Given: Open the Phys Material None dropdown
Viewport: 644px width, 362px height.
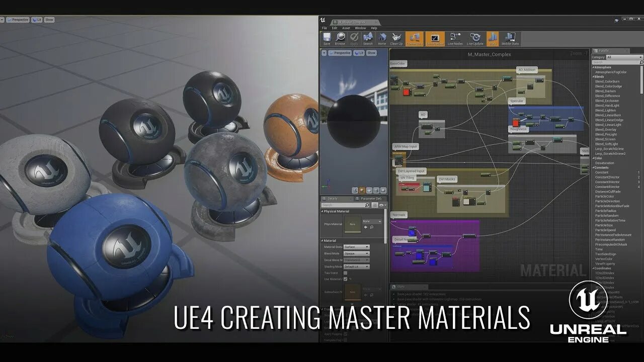Looking at the screenshot, I should click(372, 221).
